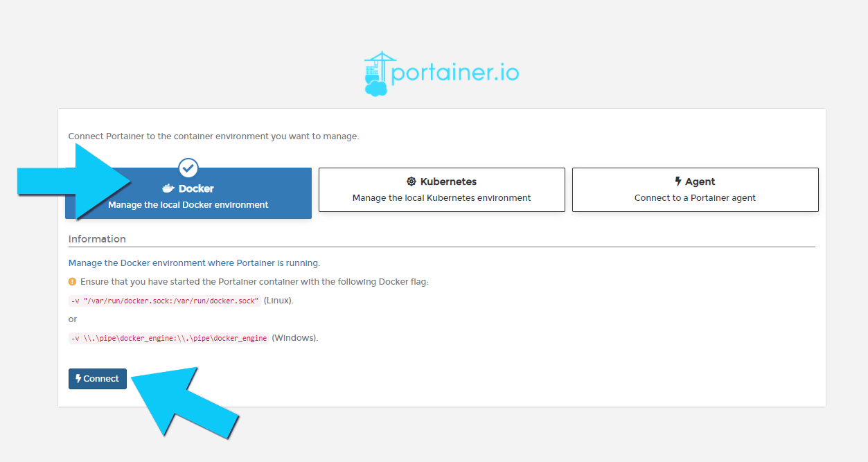Image resolution: width=868 pixels, height=462 pixels.
Task: Click the Portainer.io logo
Action: 441,73
